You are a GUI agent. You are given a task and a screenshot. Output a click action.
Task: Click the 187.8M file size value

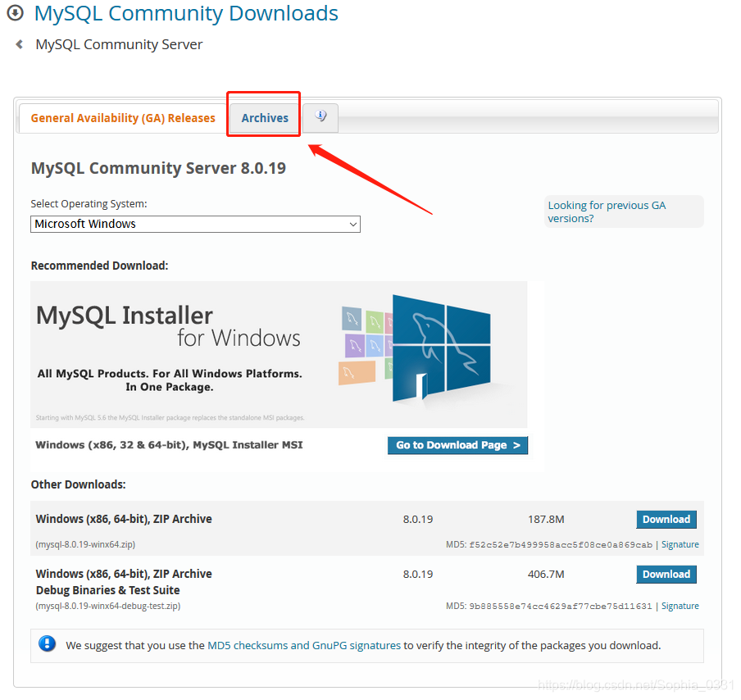[x=546, y=520]
